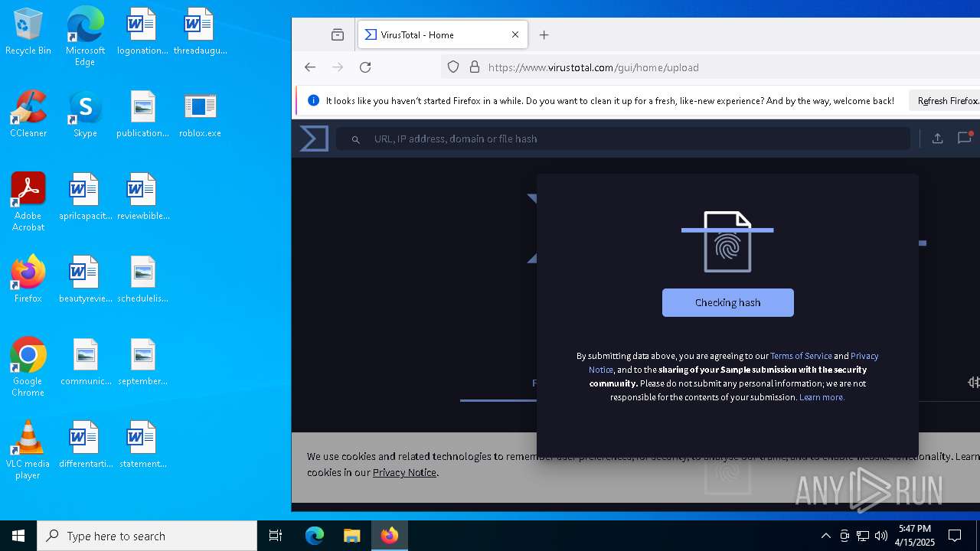This screenshot has width=980, height=551.
Task: Select the logonation Word document icon
Action: point(142,31)
